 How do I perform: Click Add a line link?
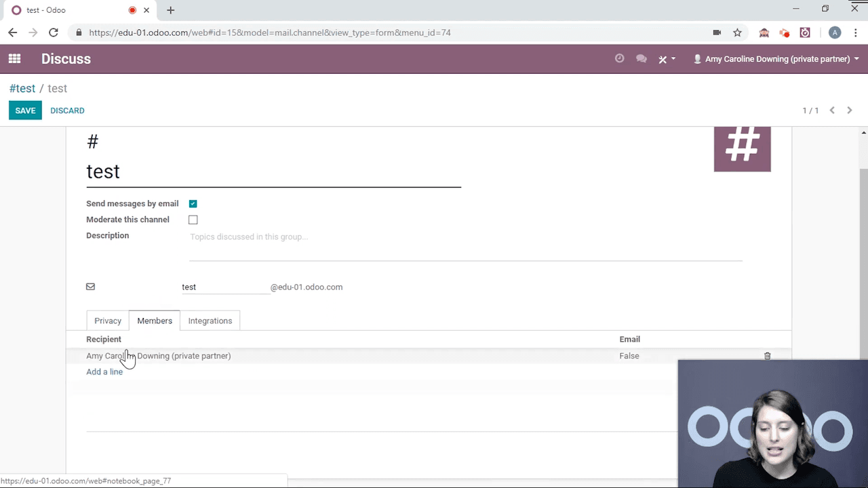click(x=104, y=371)
